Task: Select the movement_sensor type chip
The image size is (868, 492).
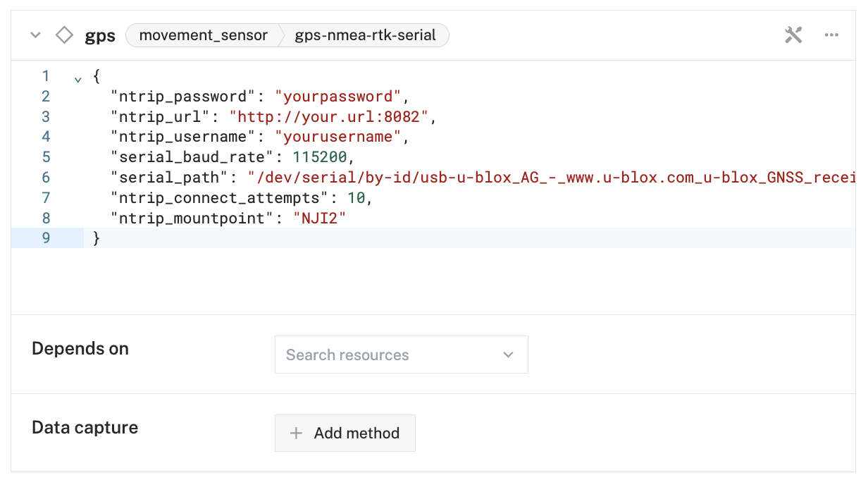Action: point(203,35)
